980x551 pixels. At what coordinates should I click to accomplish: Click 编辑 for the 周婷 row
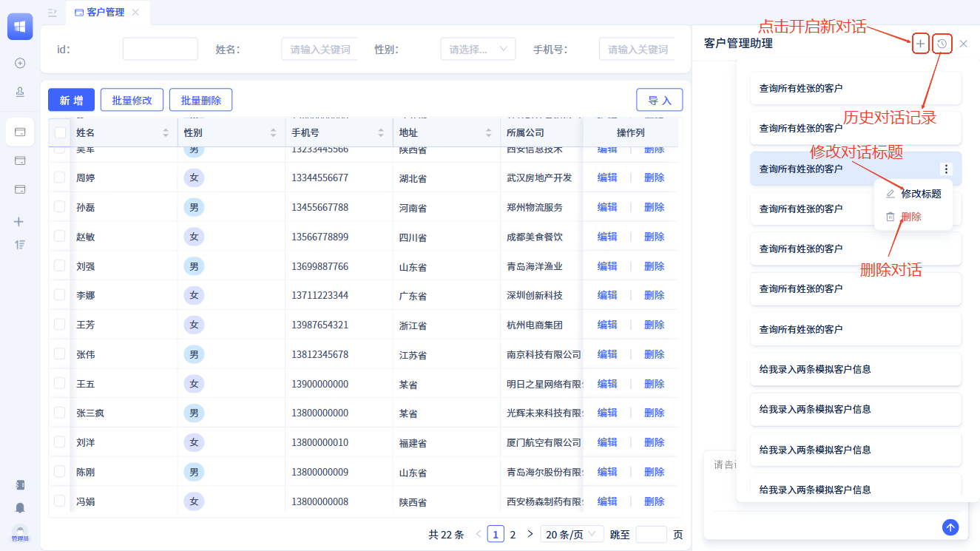click(607, 178)
